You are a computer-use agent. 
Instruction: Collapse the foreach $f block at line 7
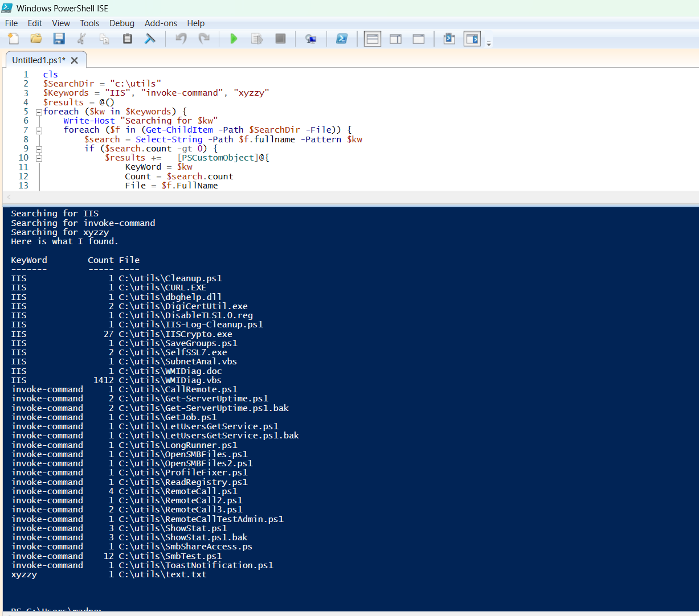pyautogui.click(x=39, y=130)
